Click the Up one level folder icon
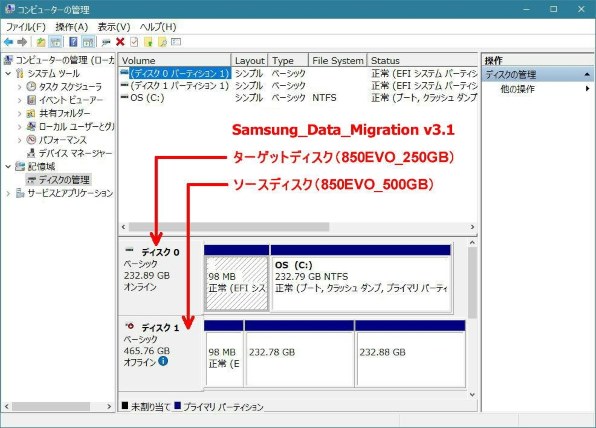 tap(40, 42)
